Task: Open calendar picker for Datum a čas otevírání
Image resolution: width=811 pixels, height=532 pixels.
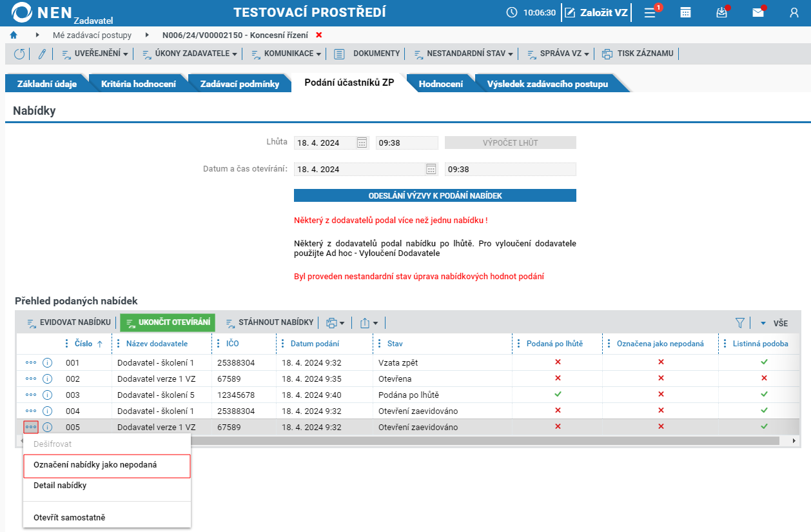Action: coord(431,170)
